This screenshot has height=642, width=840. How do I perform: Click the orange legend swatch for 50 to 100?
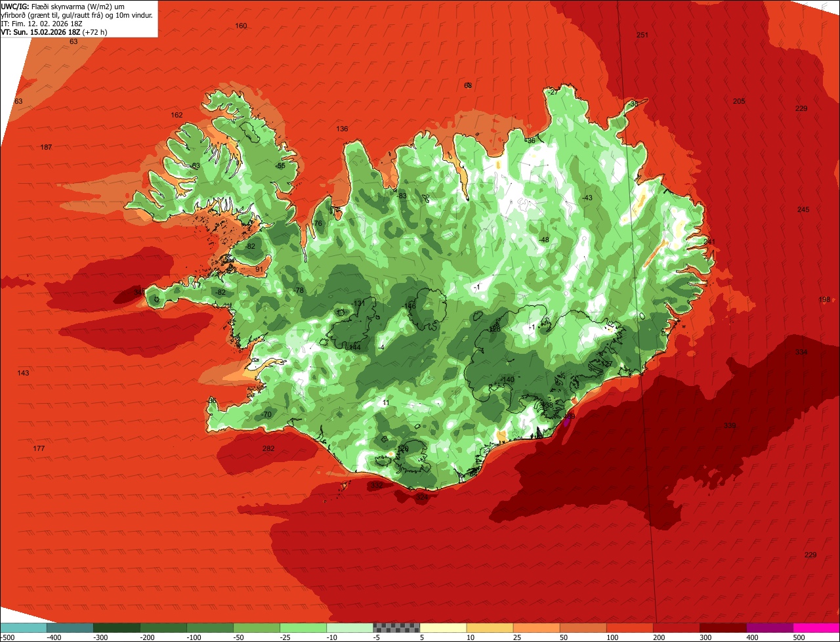pos(583,628)
